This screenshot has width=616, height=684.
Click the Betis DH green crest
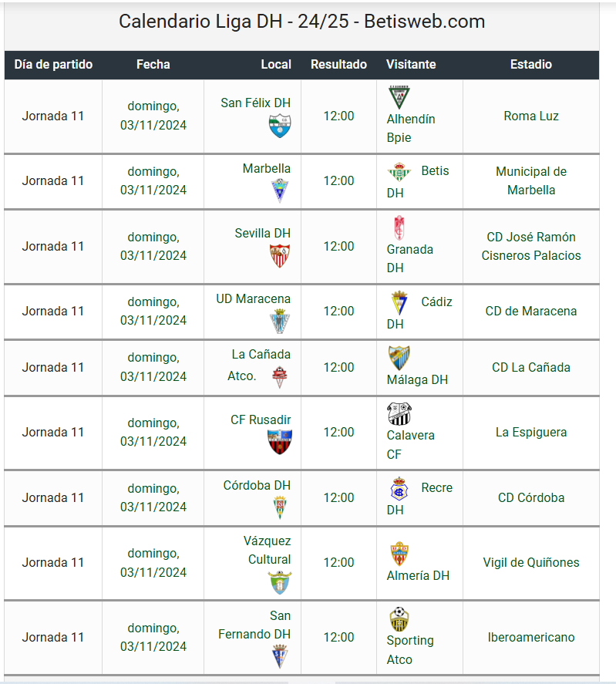point(399,172)
